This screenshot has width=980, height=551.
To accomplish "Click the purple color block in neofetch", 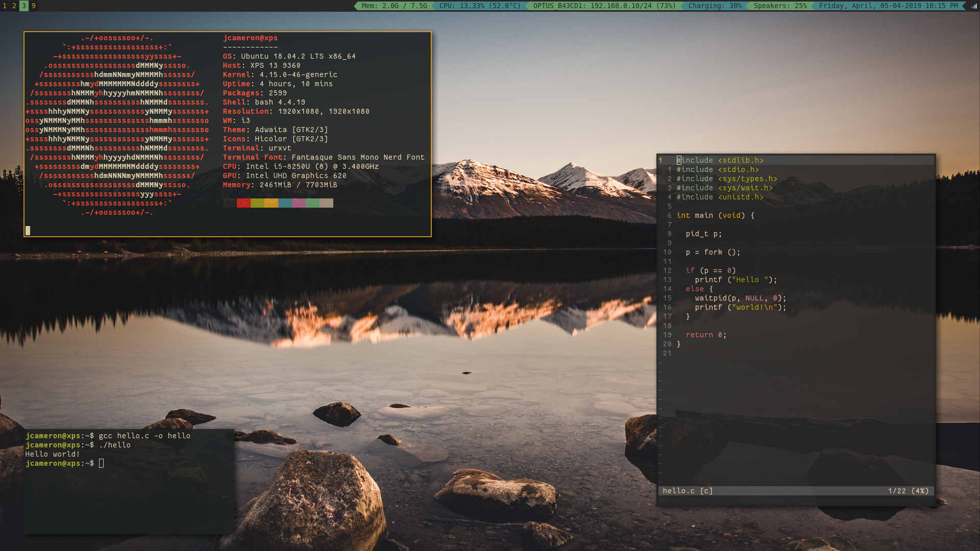I will pos(299,203).
